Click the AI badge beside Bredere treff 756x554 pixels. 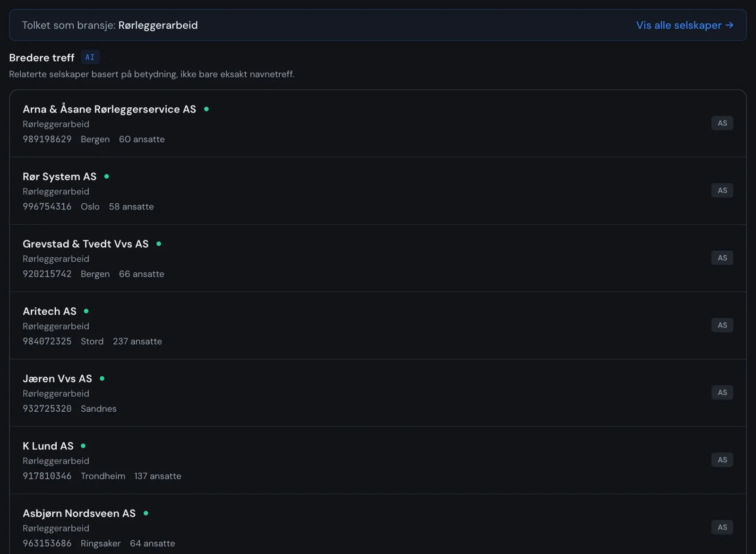point(90,57)
